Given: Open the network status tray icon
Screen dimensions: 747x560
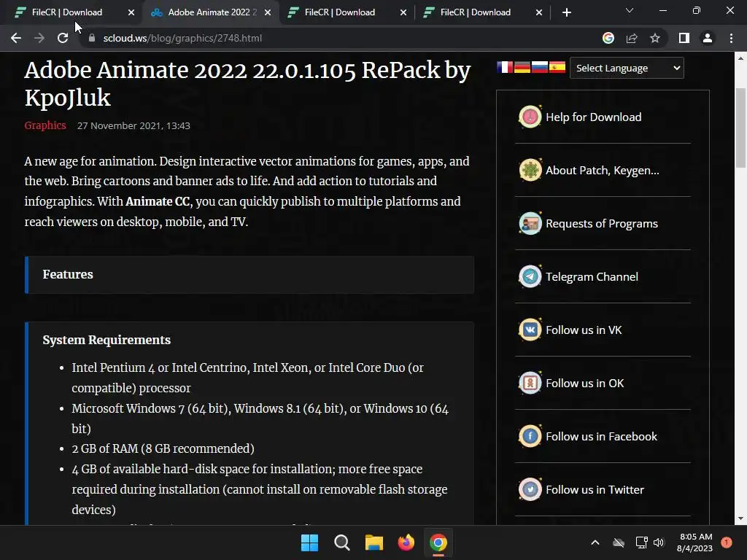Looking at the screenshot, I should (641, 542).
